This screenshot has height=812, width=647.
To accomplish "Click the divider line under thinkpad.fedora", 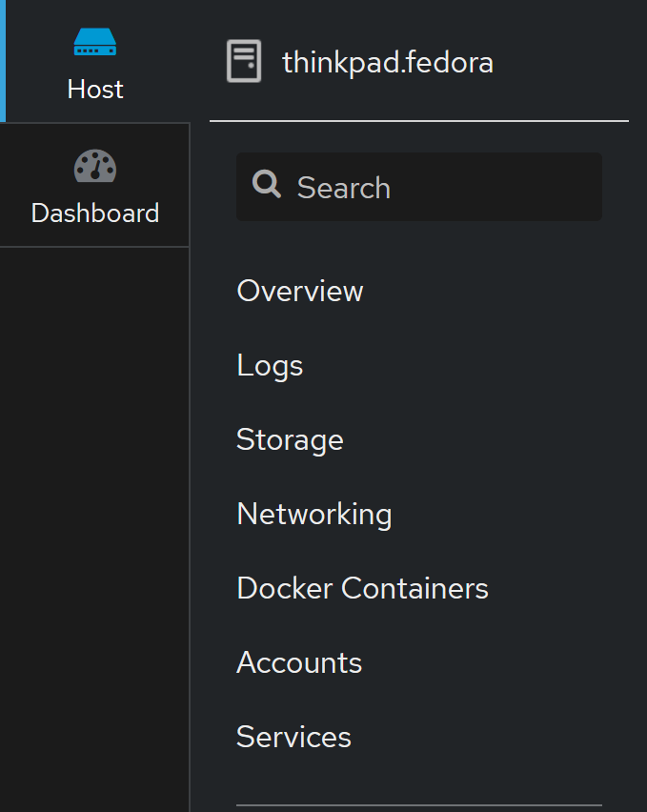I will coord(419,121).
